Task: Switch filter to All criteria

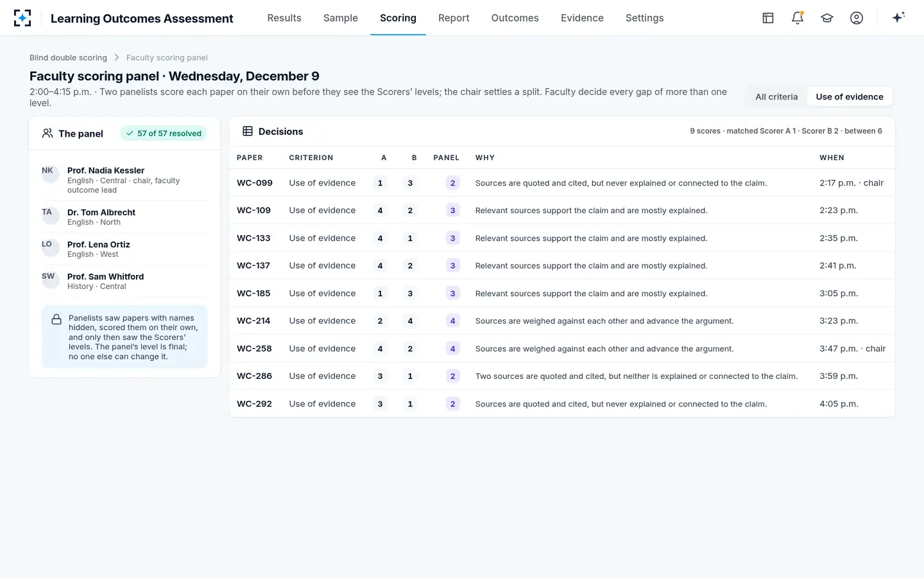Action: pos(776,97)
